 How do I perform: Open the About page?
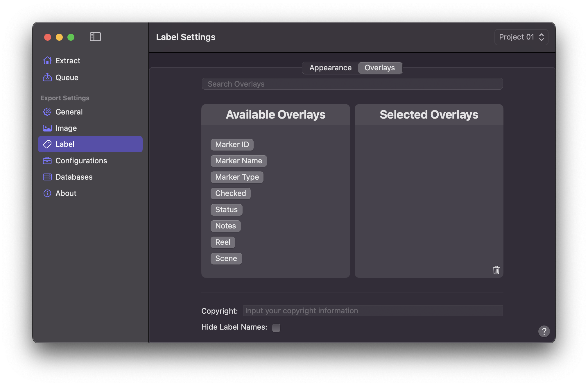(x=90, y=193)
